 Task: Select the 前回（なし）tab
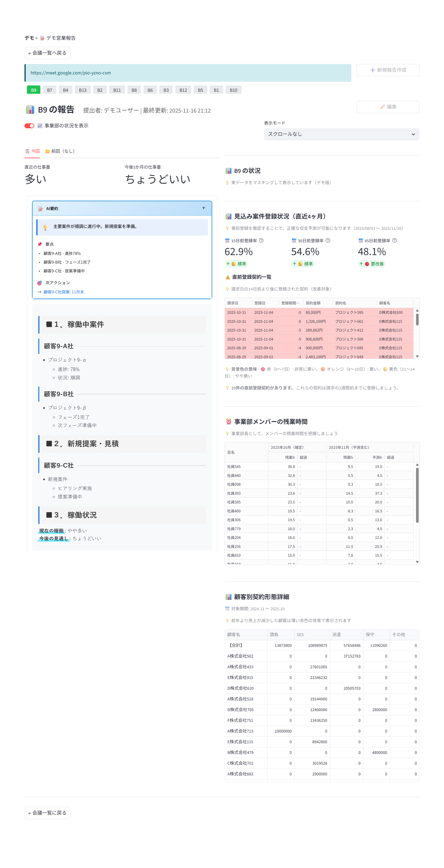pyautogui.click(x=60, y=151)
